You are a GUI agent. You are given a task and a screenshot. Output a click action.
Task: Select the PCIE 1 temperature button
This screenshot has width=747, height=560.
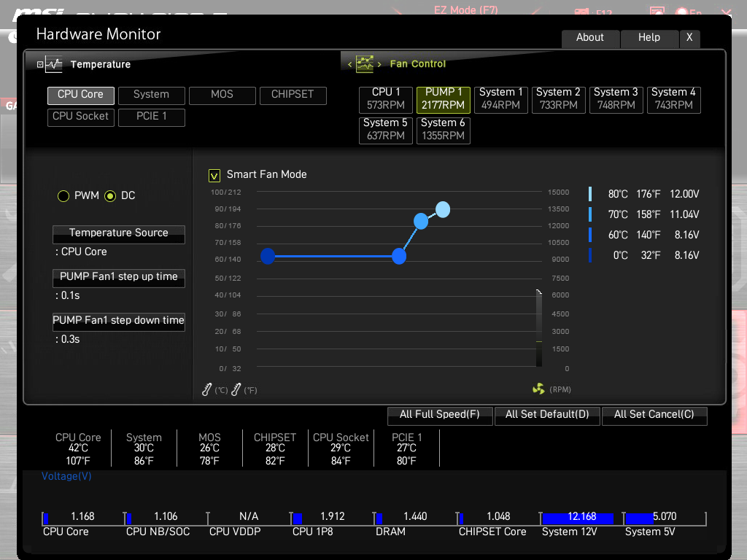pyautogui.click(x=152, y=117)
